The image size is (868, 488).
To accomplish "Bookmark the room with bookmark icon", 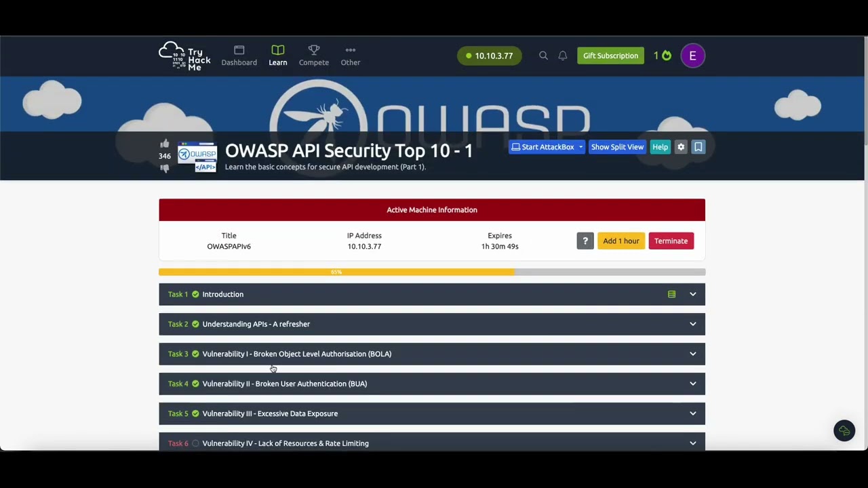I will [x=698, y=147].
